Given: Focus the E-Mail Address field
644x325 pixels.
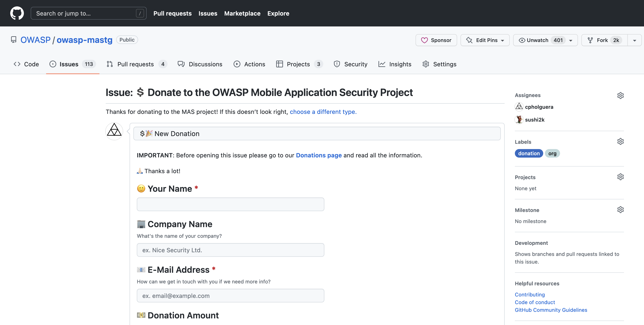Looking at the screenshot, I should [230, 296].
